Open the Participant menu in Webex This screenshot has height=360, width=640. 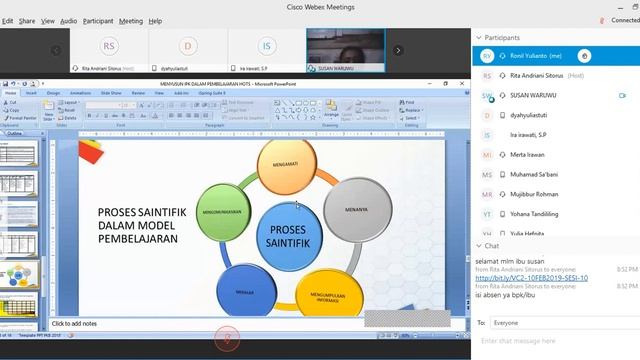tap(98, 21)
